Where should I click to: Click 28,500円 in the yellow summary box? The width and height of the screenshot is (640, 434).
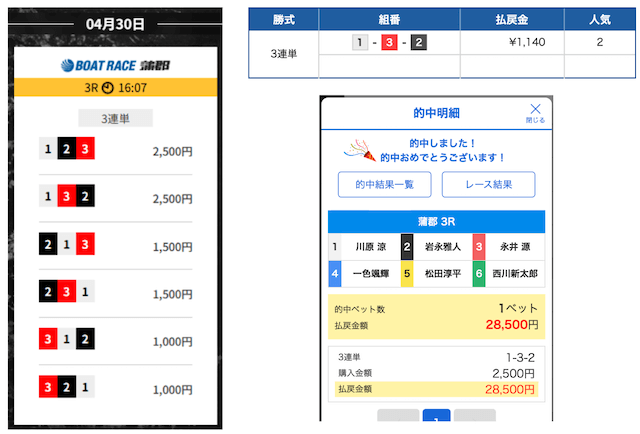click(x=512, y=325)
